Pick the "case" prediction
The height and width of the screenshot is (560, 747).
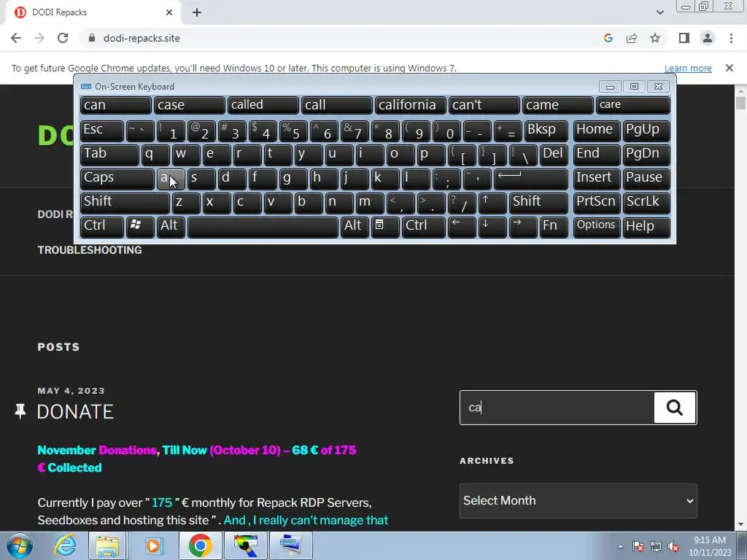(x=189, y=105)
